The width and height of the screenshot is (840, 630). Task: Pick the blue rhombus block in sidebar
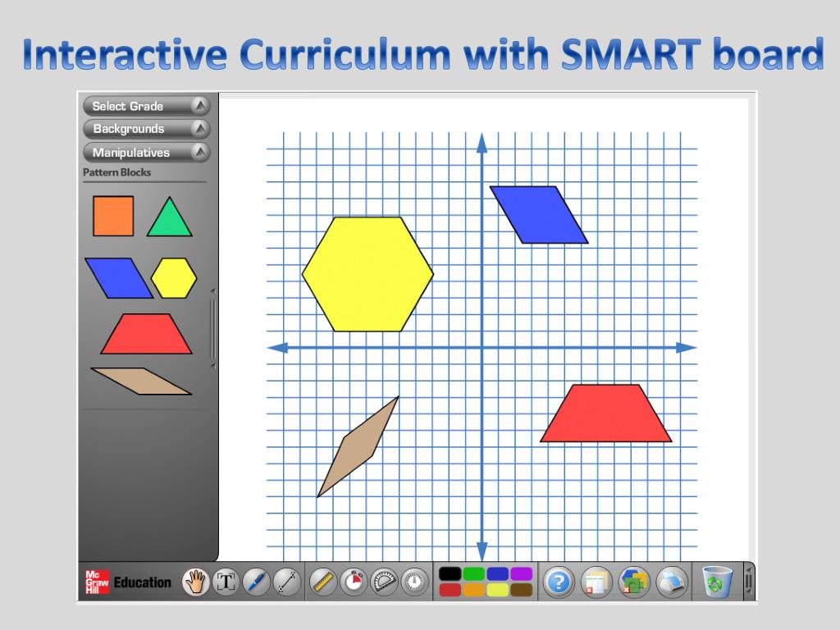(x=119, y=278)
